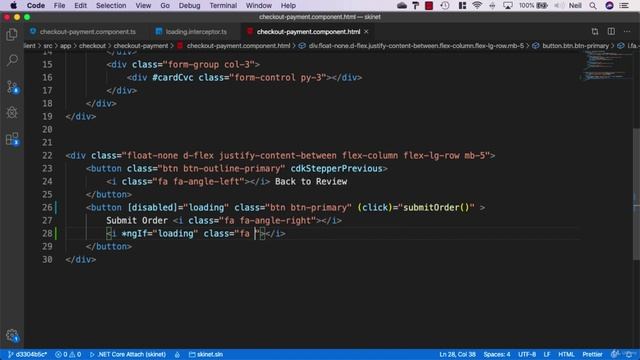Viewport: 640px width, 360px height.
Task: Click the battery 100% indicator
Action: point(533,5)
